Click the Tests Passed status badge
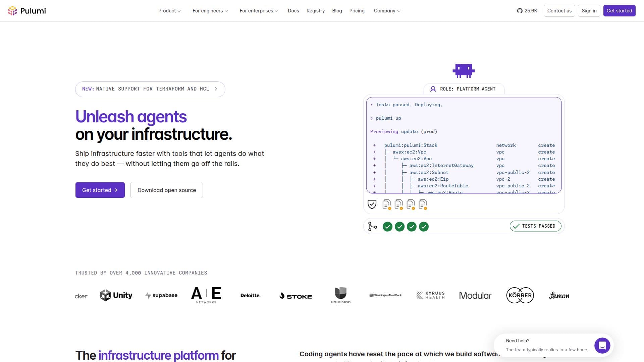 click(535, 226)
